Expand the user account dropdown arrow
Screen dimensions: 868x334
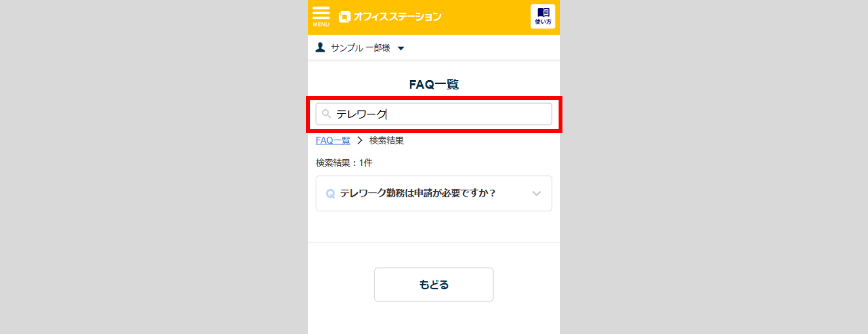[401, 48]
